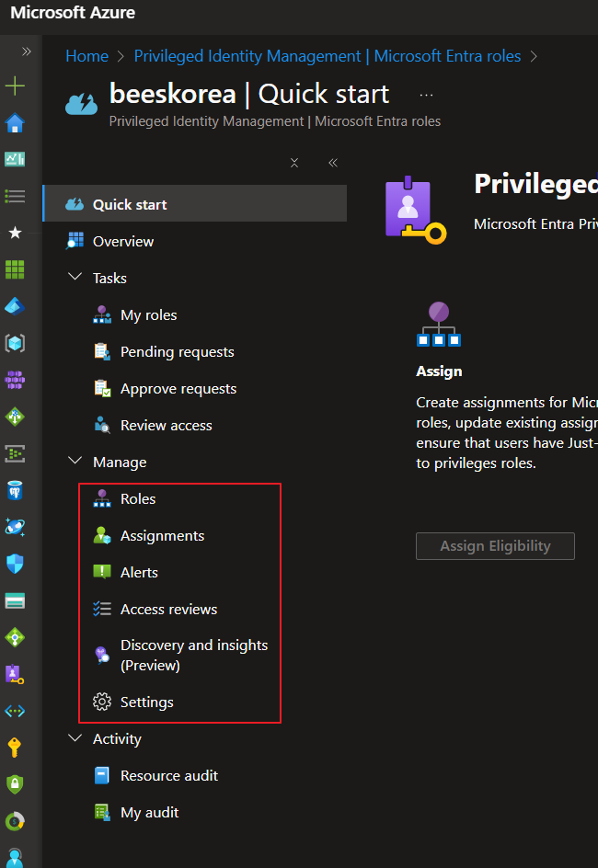Click the Assign heading text
This screenshot has height=868, width=598.
pos(439,371)
